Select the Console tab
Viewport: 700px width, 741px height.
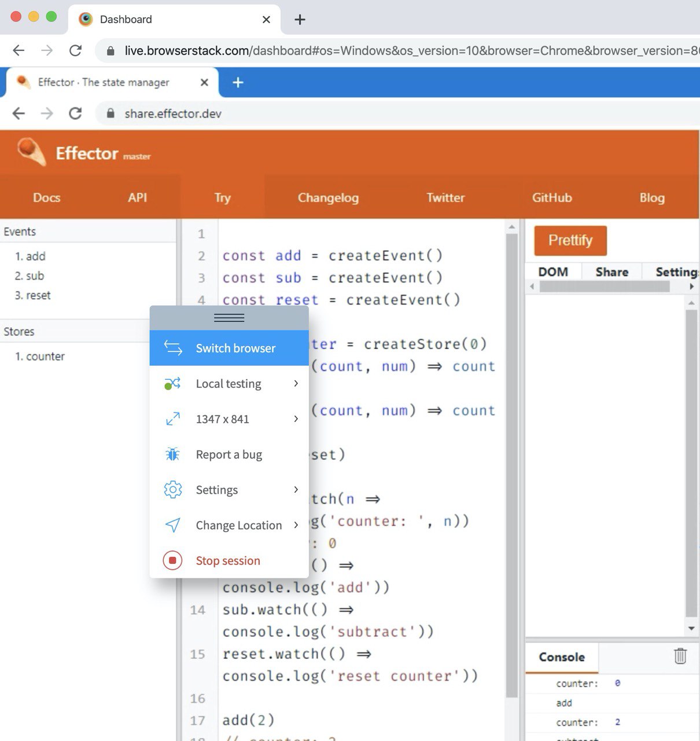pos(562,657)
